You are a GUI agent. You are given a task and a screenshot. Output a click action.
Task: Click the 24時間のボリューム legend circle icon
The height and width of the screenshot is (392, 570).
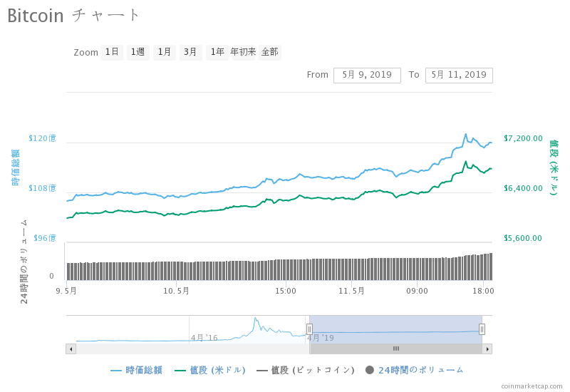(370, 370)
